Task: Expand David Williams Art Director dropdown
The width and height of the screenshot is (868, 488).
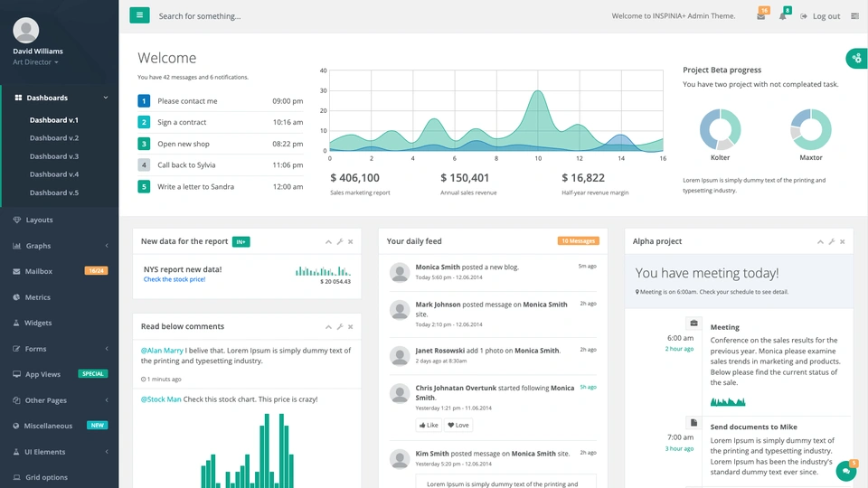Action: (36, 62)
